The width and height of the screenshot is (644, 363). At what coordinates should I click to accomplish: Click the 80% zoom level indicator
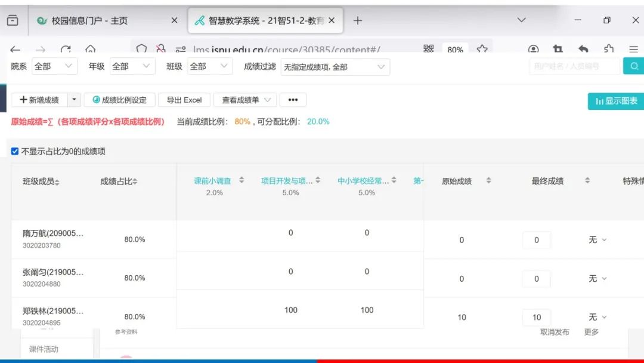(x=455, y=50)
